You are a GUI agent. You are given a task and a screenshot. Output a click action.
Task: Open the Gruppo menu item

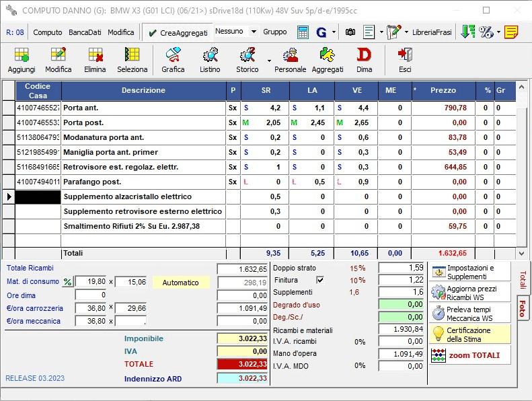pos(275,32)
